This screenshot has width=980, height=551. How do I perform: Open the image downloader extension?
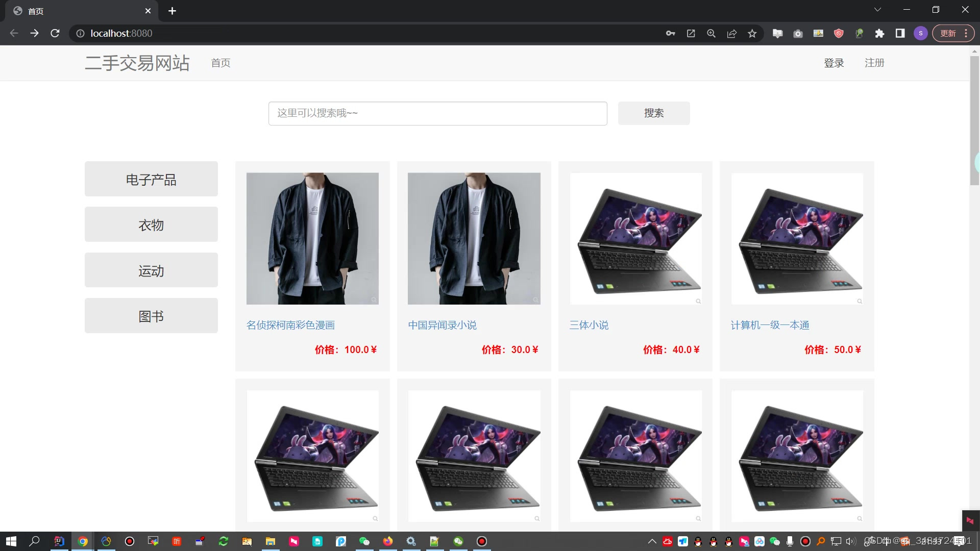pos(818,33)
